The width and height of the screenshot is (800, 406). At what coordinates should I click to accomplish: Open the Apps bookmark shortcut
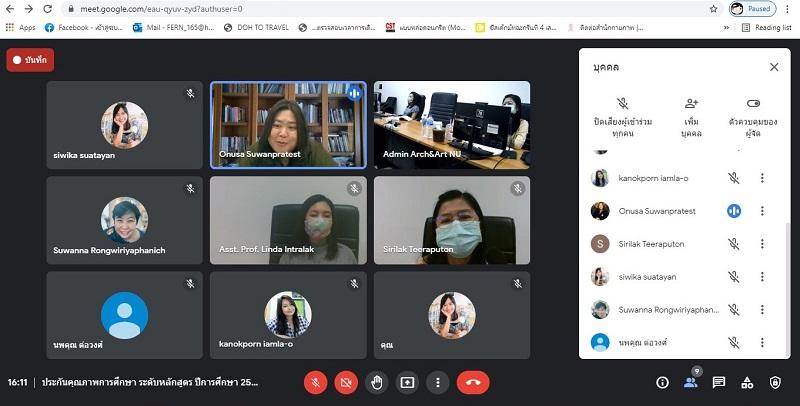tap(20, 28)
